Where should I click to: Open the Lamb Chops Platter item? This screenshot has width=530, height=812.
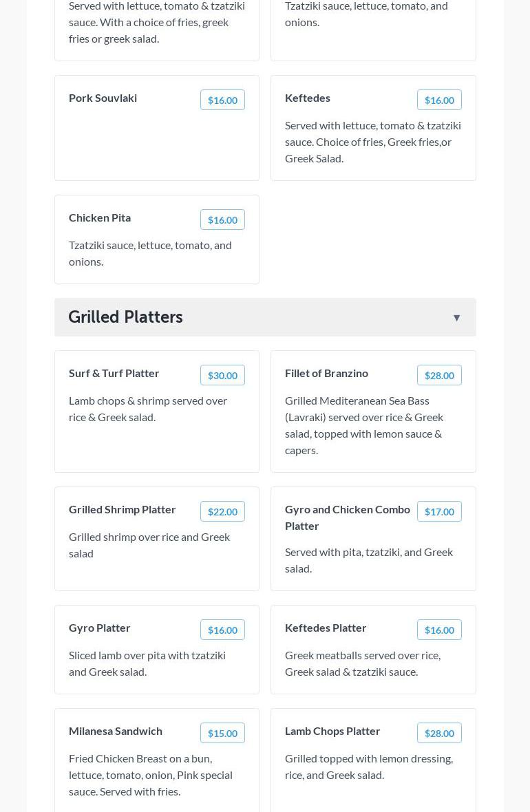332,731
